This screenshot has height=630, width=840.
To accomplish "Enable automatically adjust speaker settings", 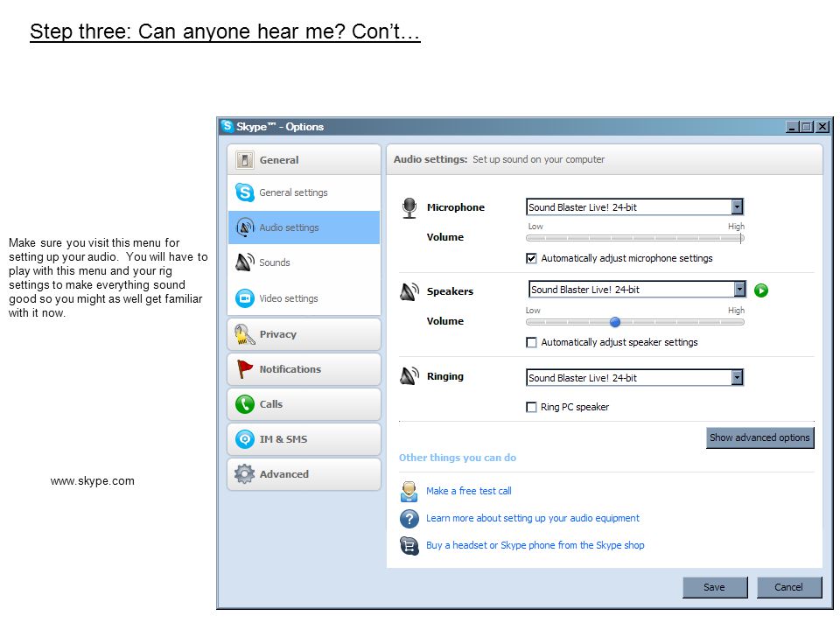I will pyautogui.click(x=531, y=342).
